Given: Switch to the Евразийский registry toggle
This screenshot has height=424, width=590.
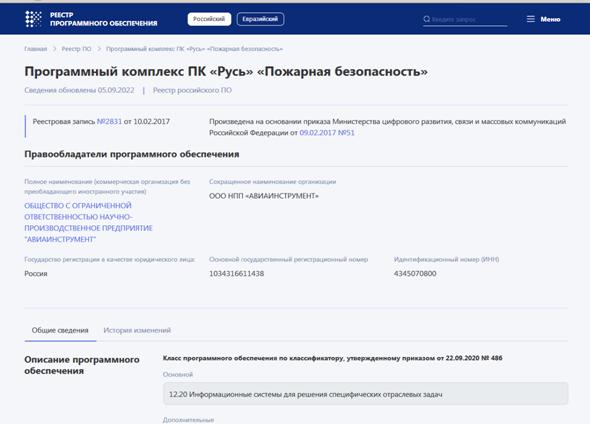Looking at the screenshot, I should pyautogui.click(x=260, y=19).
